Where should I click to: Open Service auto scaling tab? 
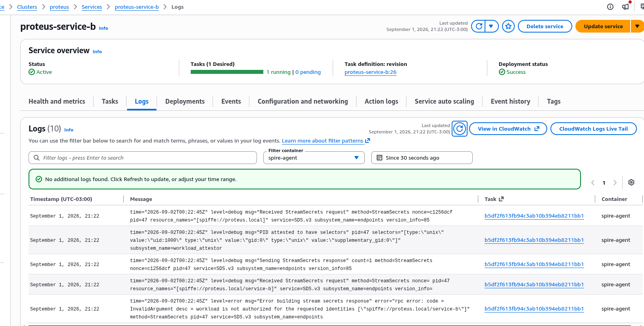point(444,101)
